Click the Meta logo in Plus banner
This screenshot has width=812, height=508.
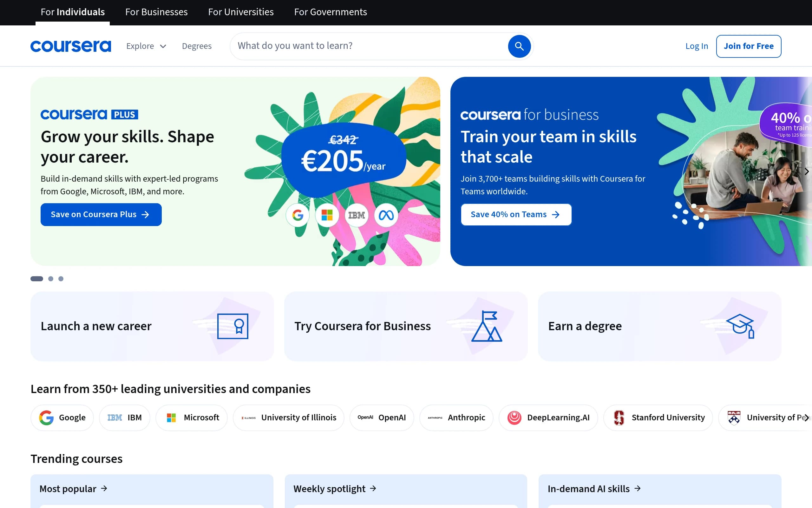click(386, 215)
